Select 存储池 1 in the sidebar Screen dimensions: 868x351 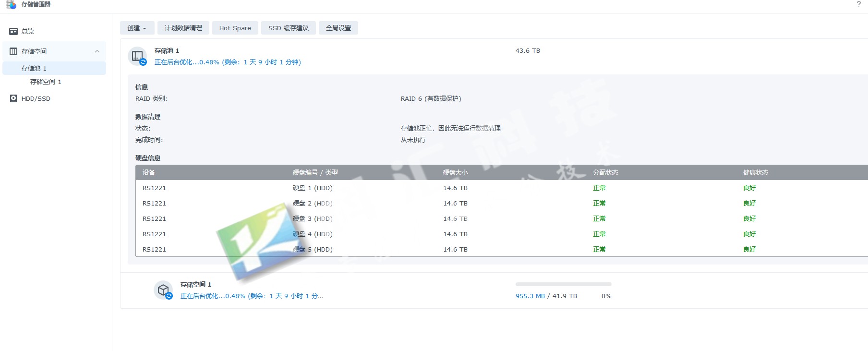(34, 68)
